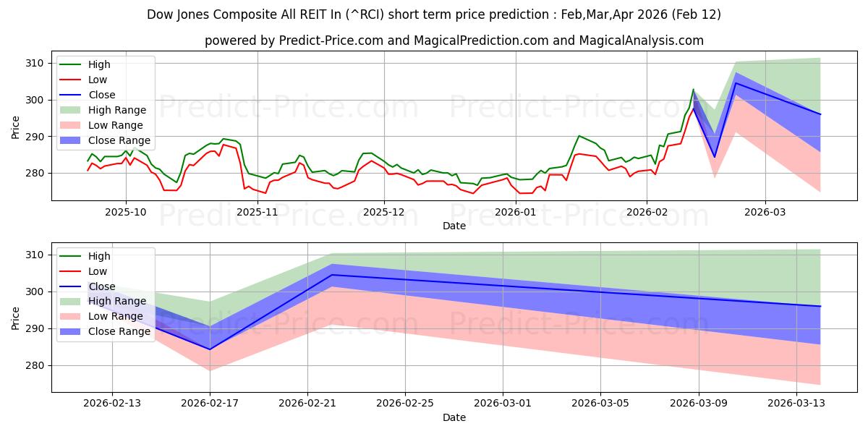
Task: Click the 310 tick on top chart y-axis
Action: 34,64
